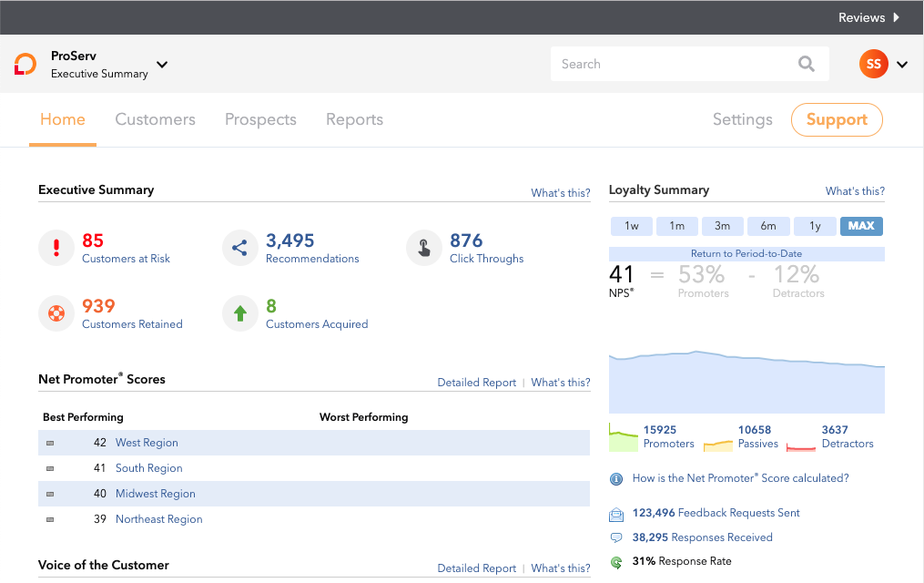Click the Customers at Risk label

pyautogui.click(x=127, y=259)
